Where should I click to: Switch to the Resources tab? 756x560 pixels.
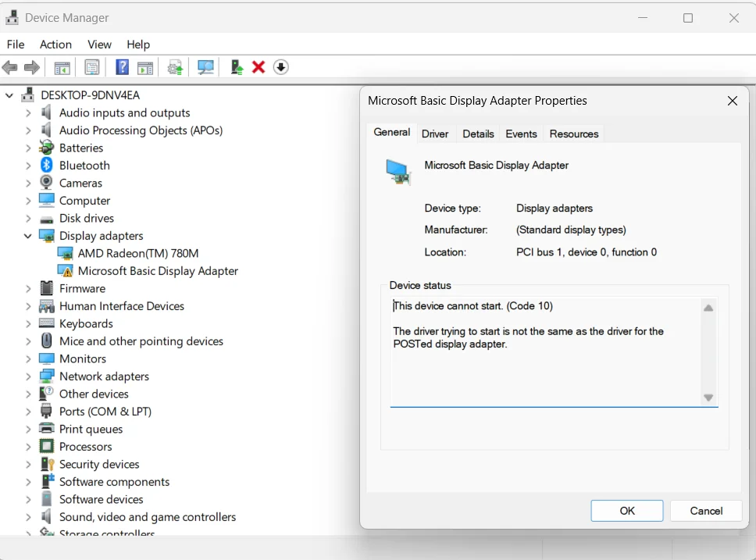[574, 134]
